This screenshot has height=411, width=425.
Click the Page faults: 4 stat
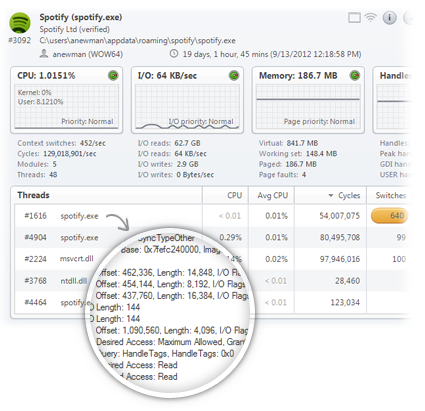coord(282,175)
